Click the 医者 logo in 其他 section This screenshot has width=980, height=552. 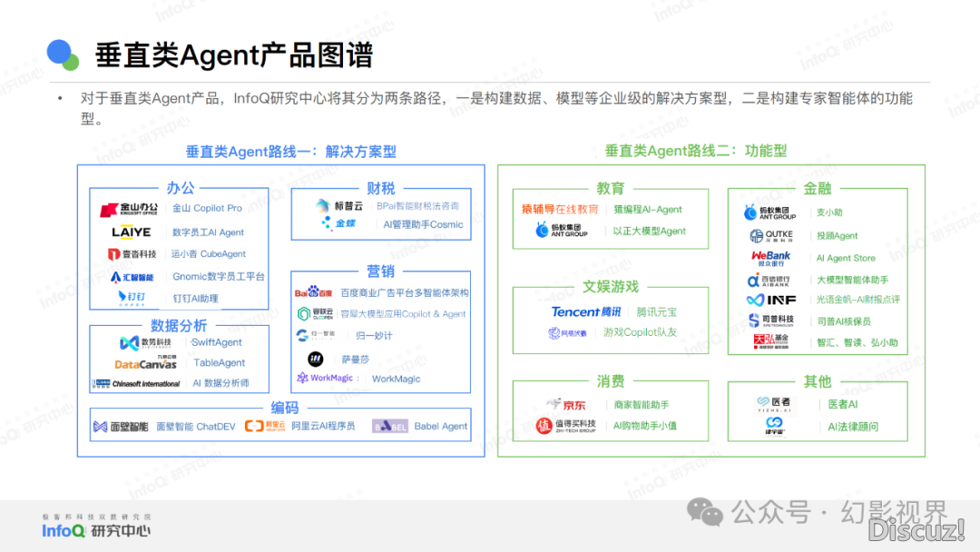(x=774, y=404)
